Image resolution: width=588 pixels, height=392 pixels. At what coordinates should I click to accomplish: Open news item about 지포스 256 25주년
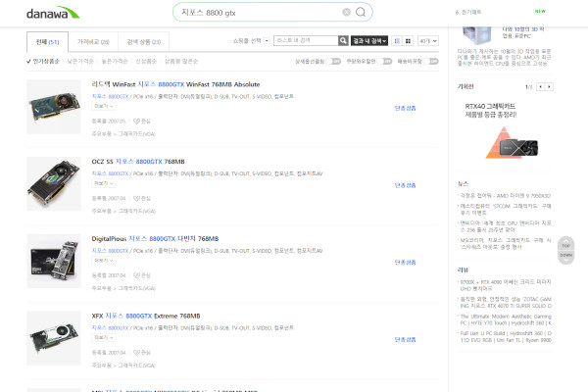(505, 226)
